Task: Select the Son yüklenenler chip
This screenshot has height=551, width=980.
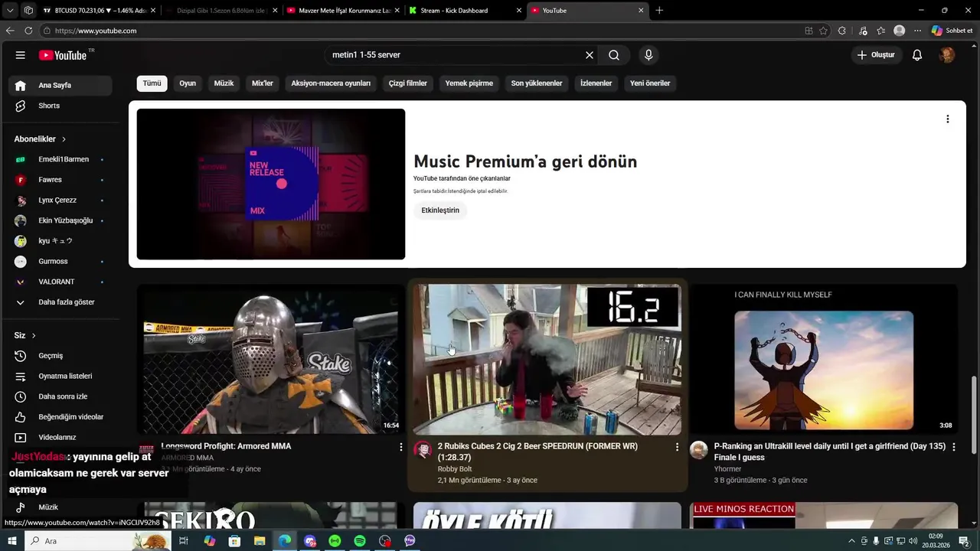Action: tap(537, 83)
